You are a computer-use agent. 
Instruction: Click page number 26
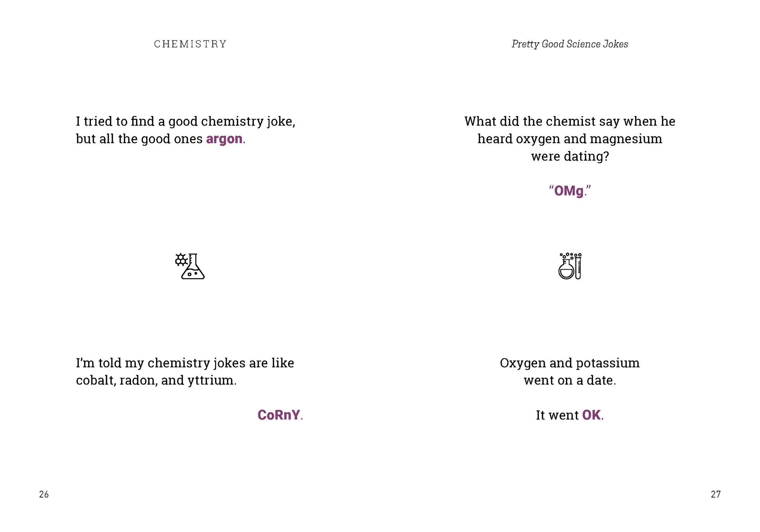[x=44, y=494]
